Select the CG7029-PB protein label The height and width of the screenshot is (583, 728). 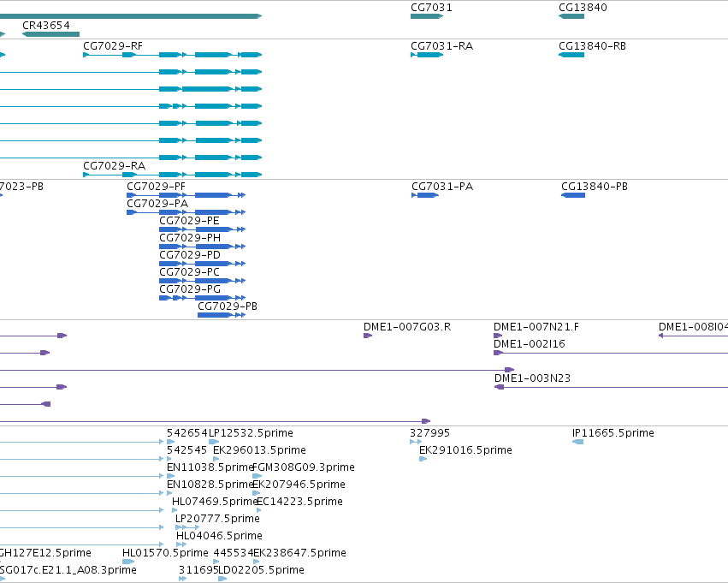(228, 306)
